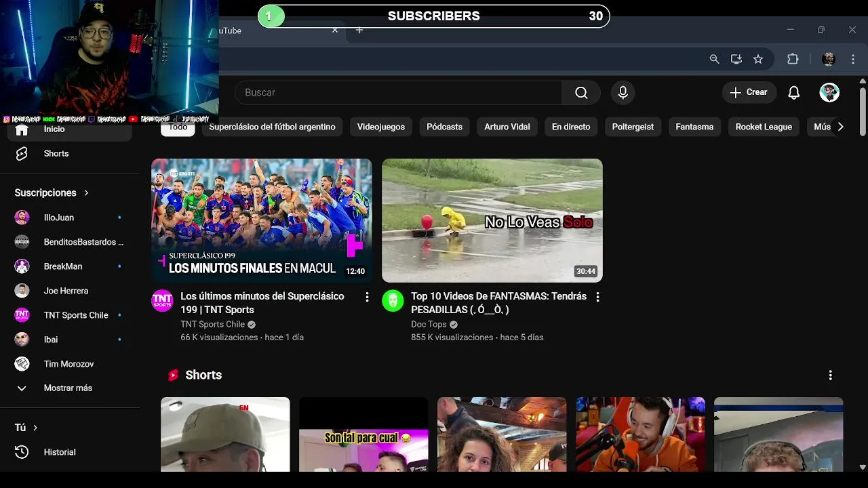Image resolution: width=868 pixels, height=488 pixels.
Task: Open YouTube account avatar menu
Action: (829, 93)
